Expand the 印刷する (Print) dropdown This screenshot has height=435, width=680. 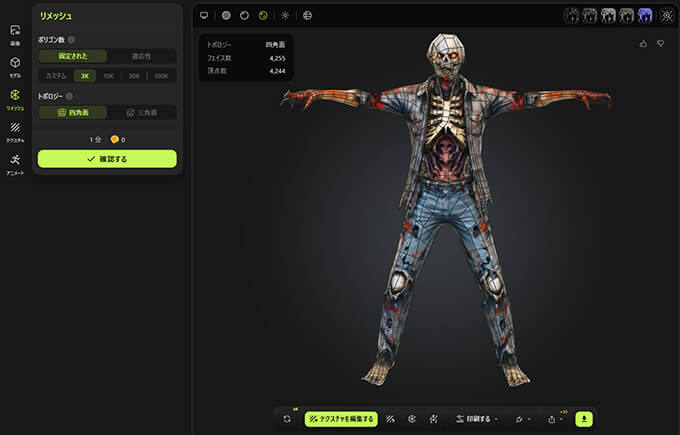[x=476, y=419]
